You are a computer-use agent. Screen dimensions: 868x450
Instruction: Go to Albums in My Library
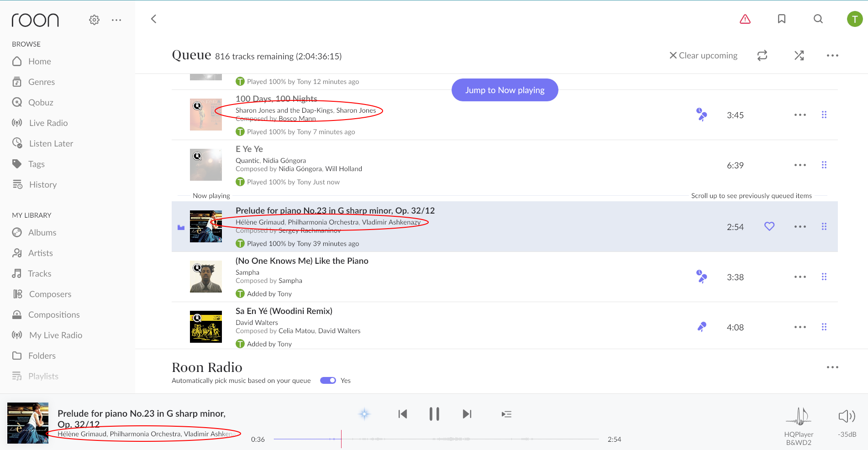coord(42,233)
